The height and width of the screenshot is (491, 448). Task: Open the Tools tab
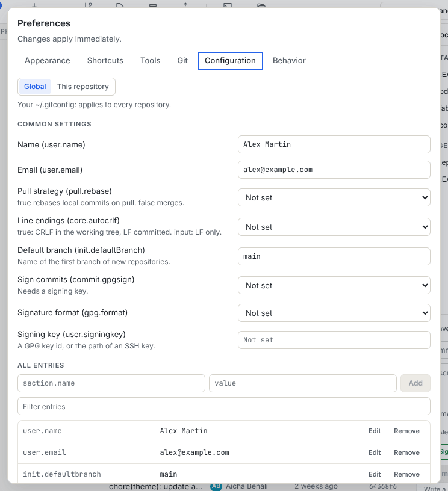[x=150, y=60]
